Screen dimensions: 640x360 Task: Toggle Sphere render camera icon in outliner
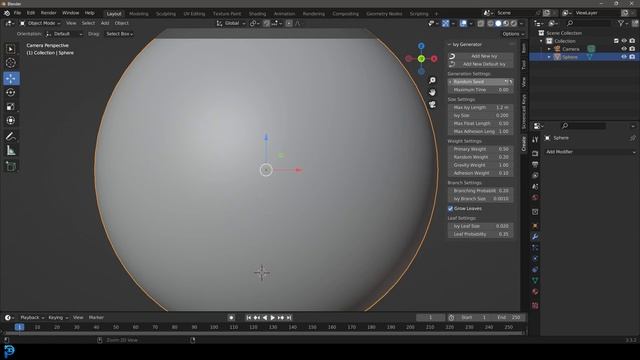[632, 57]
